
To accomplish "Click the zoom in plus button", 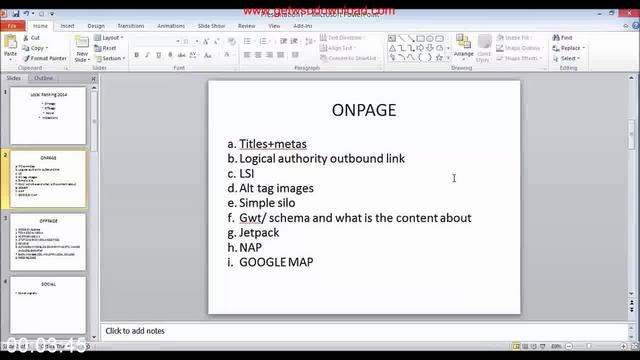I will coord(623,346).
